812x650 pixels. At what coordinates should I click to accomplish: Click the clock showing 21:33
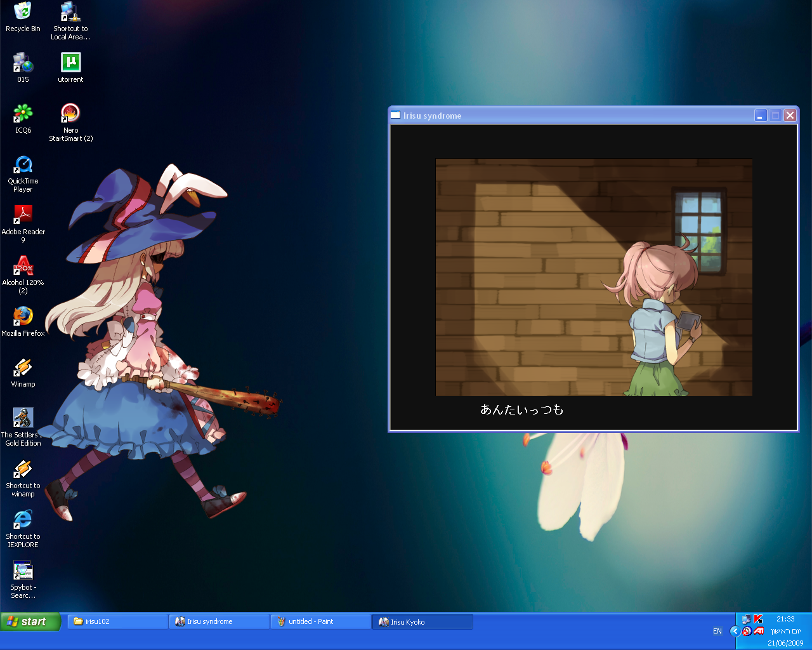point(785,619)
